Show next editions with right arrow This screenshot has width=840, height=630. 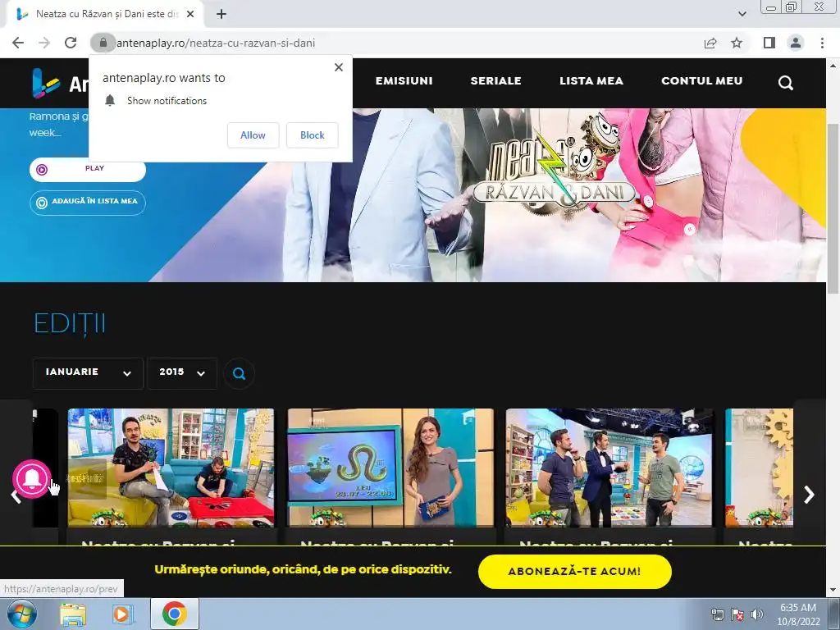tap(809, 495)
